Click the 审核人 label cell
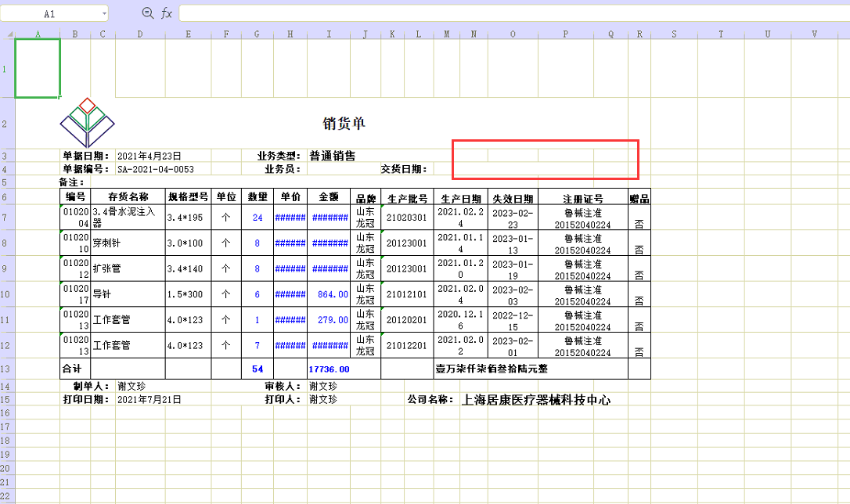 (283, 387)
